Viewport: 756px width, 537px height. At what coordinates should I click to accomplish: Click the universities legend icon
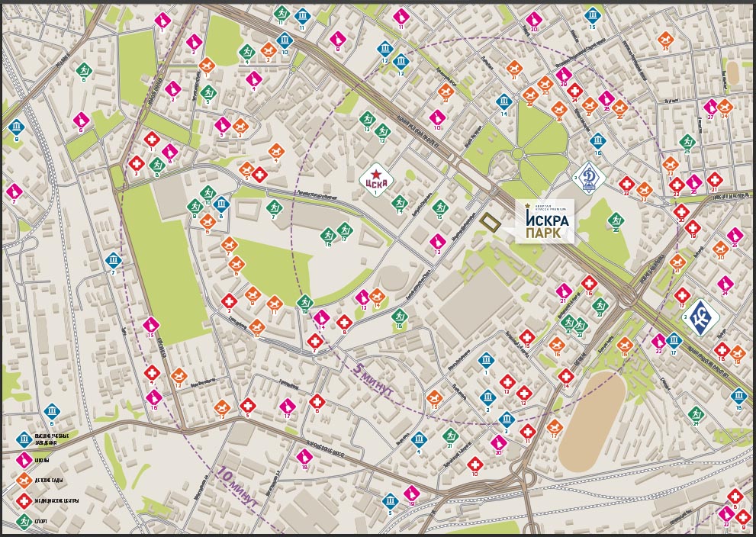(x=24, y=439)
